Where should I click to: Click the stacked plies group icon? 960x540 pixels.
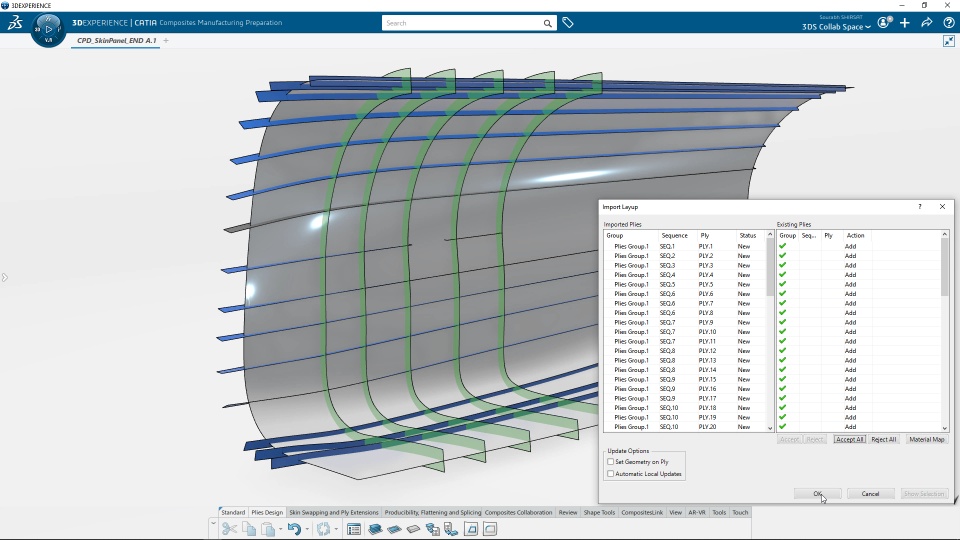click(x=375, y=529)
